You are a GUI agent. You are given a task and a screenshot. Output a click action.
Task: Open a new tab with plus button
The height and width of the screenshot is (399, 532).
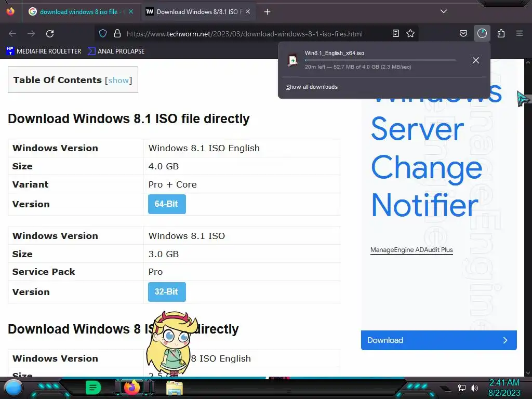pyautogui.click(x=268, y=12)
